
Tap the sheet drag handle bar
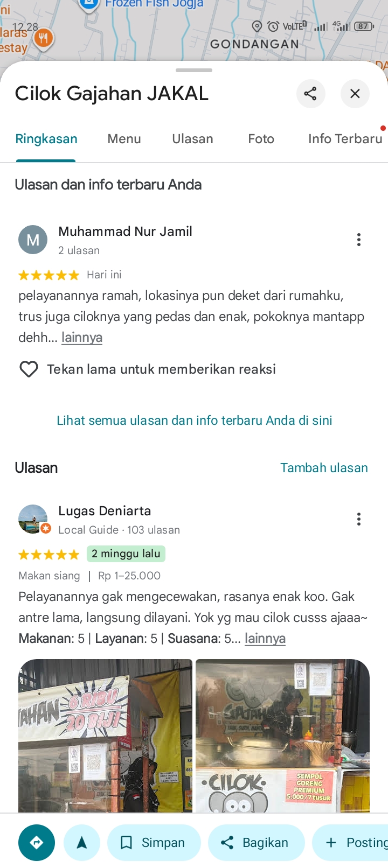194,70
